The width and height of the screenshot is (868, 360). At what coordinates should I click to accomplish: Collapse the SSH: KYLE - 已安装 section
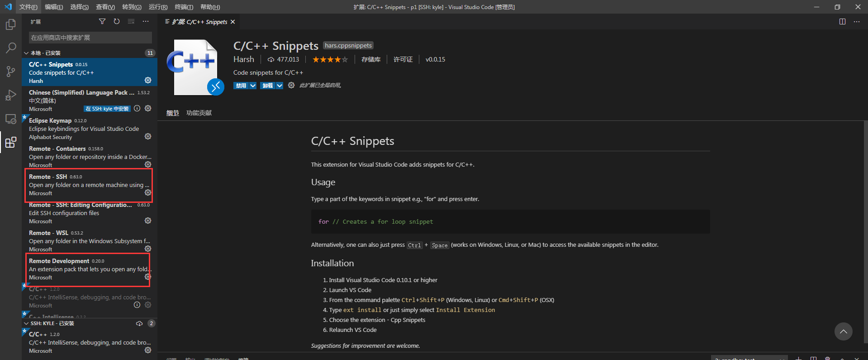click(x=26, y=323)
